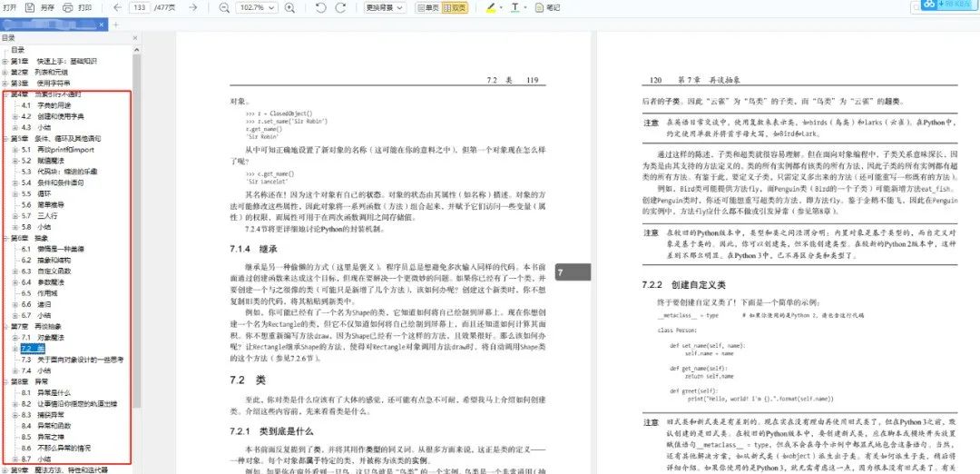Click the save-as (另存) icon

click(x=29, y=7)
